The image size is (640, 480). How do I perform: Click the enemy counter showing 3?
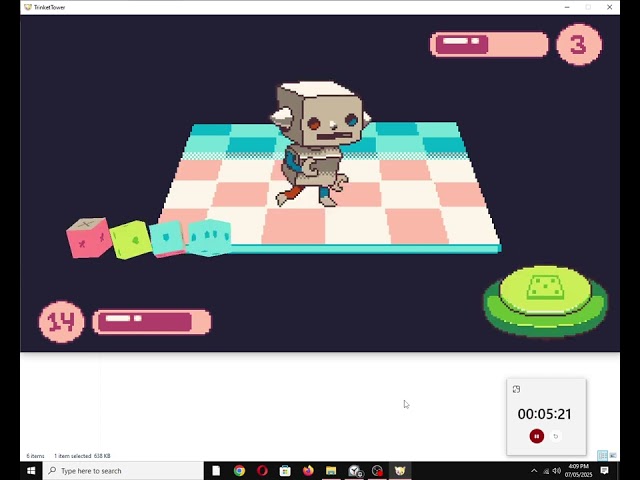click(578, 44)
